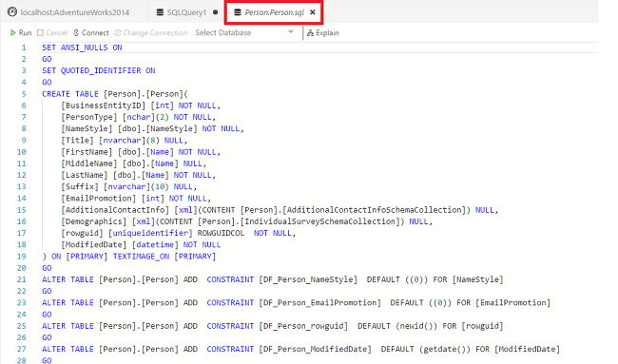
Task: Select the Person.Person.sql tab
Action: 275,12
